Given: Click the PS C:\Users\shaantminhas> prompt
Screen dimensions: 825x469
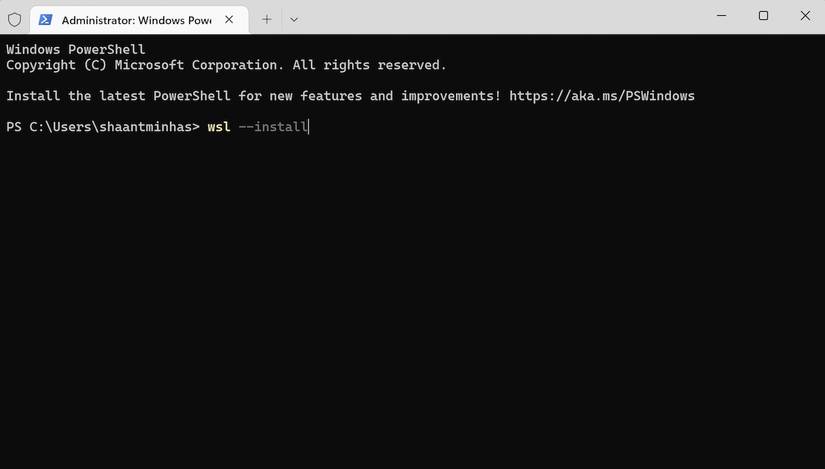Looking at the screenshot, I should coord(102,127).
